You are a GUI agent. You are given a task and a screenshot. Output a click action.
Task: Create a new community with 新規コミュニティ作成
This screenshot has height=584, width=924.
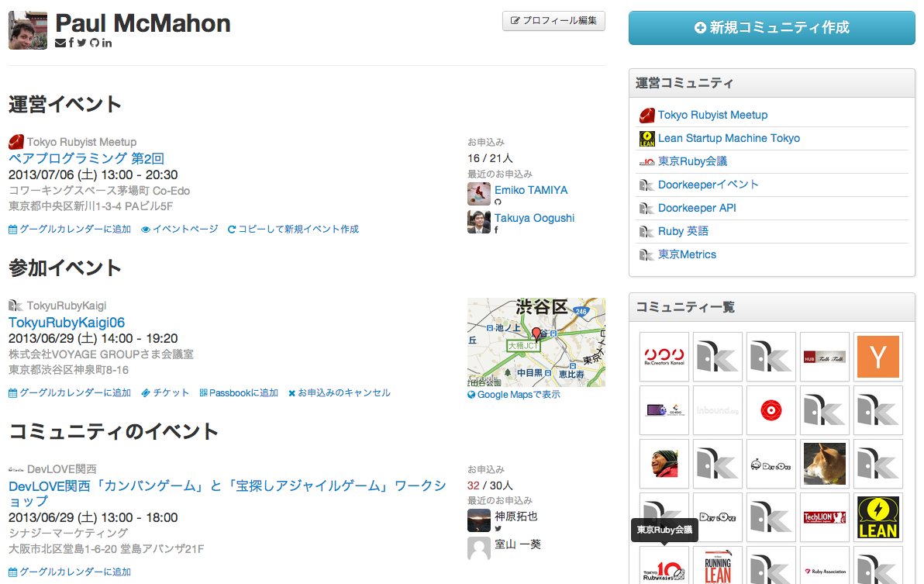tap(772, 28)
